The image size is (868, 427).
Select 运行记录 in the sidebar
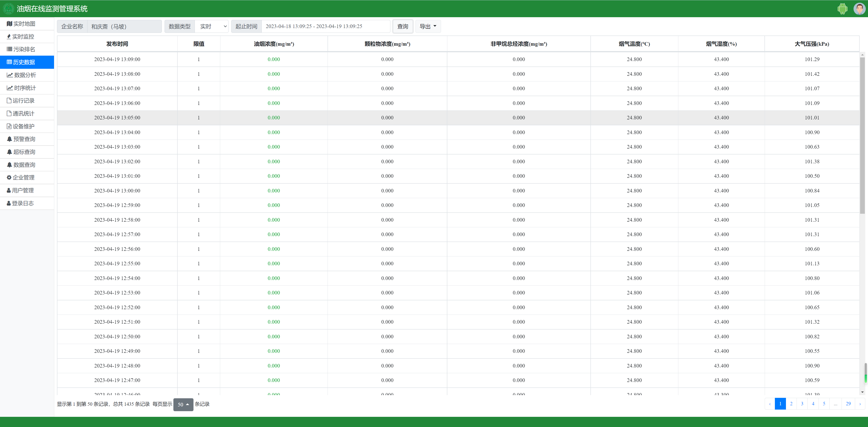pos(21,100)
